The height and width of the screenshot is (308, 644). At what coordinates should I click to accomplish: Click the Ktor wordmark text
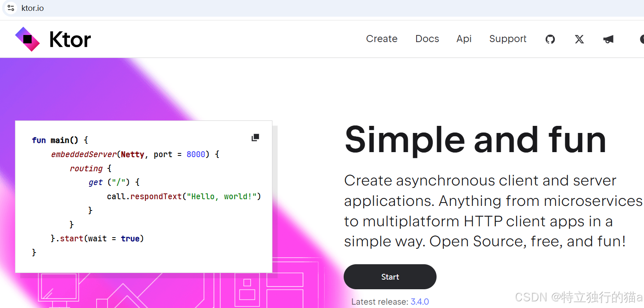(x=70, y=40)
